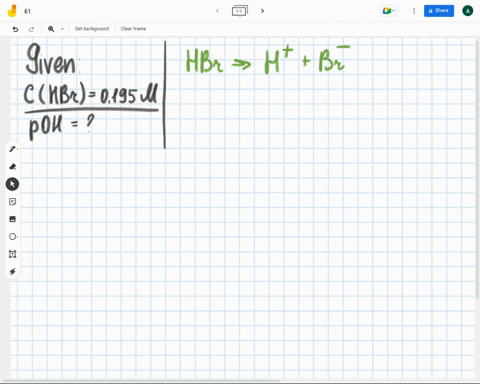The height and width of the screenshot is (384, 480).
Task: Undo the last action
Action: coord(15,29)
